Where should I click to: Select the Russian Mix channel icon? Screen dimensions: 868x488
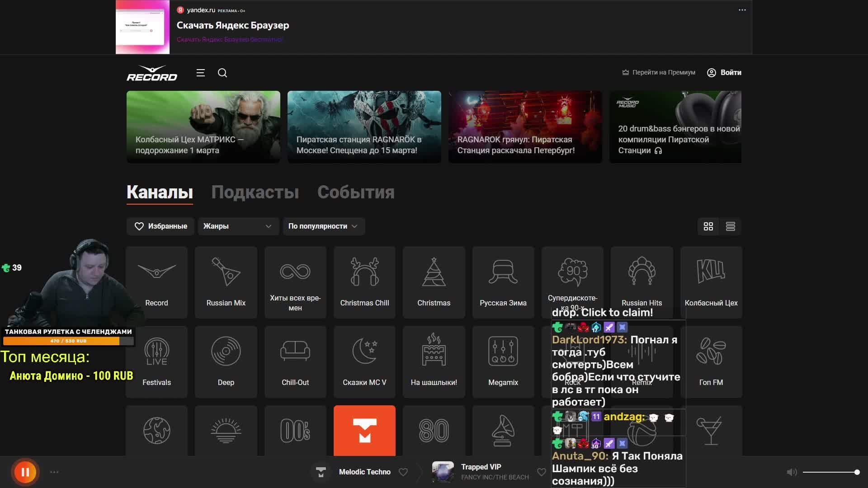(226, 272)
